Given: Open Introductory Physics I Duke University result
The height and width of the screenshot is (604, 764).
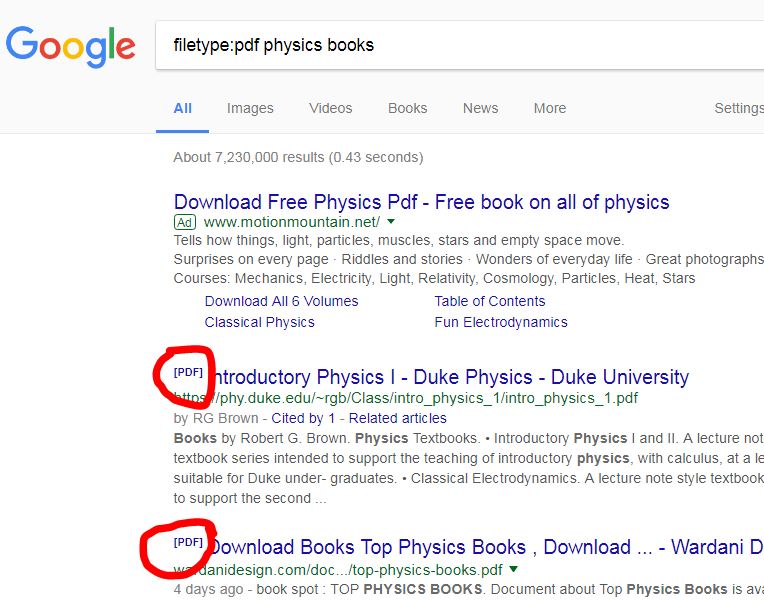Looking at the screenshot, I should [449, 378].
